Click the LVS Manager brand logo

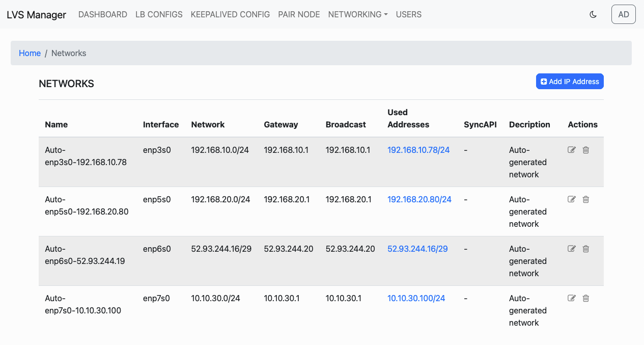coord(36,15)
